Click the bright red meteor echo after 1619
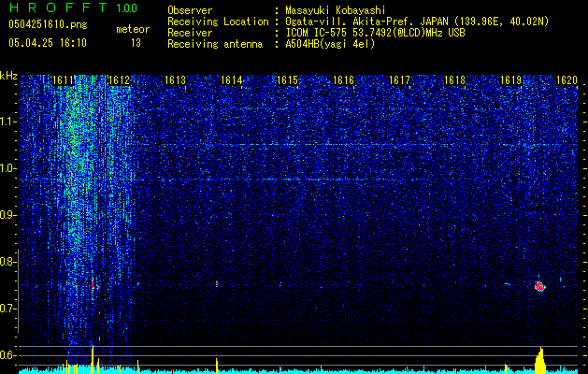The image size is (588, 374). 539,287
